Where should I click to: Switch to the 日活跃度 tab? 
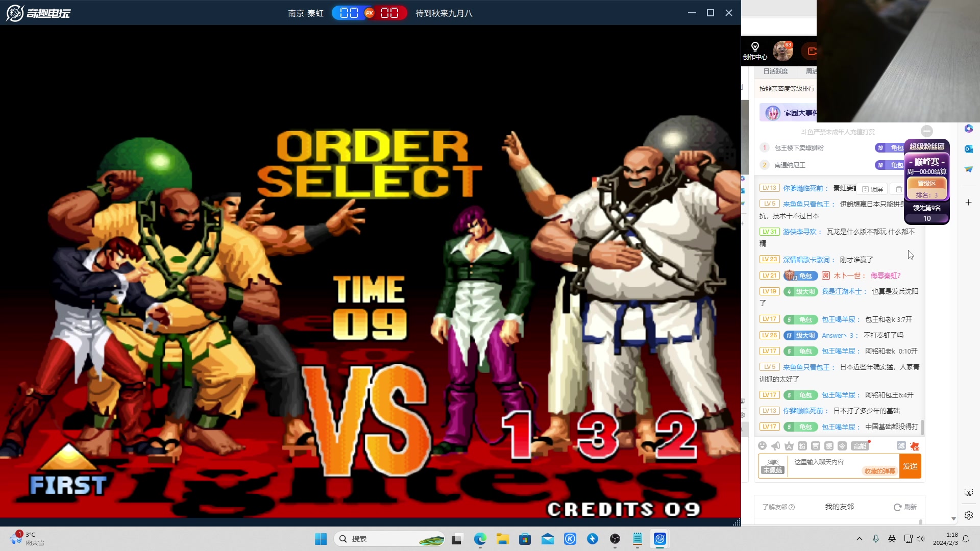point(775,71)
